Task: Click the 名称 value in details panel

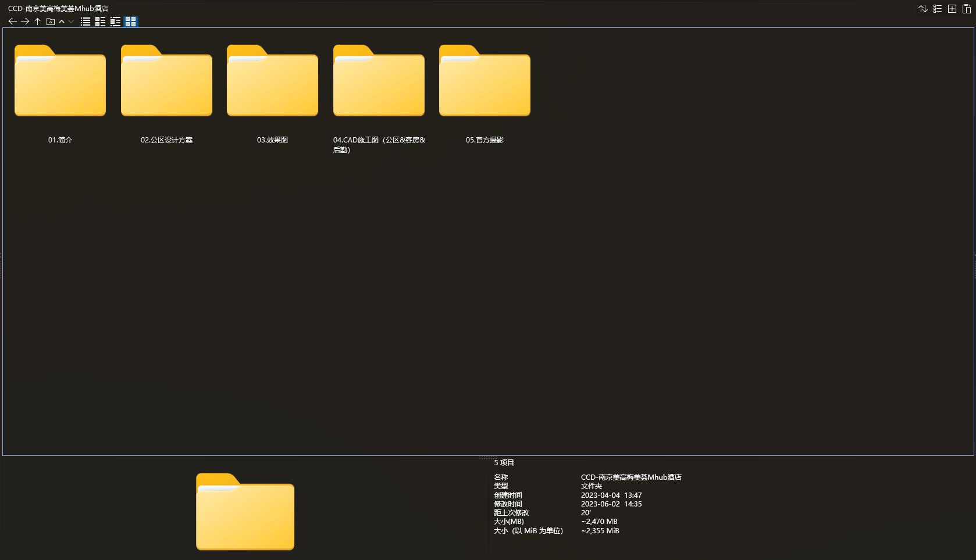Action: click(x=631, y=477)
